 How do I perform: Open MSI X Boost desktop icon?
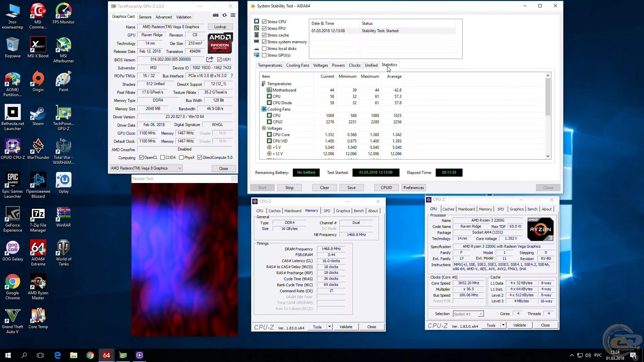pos(38,48)
